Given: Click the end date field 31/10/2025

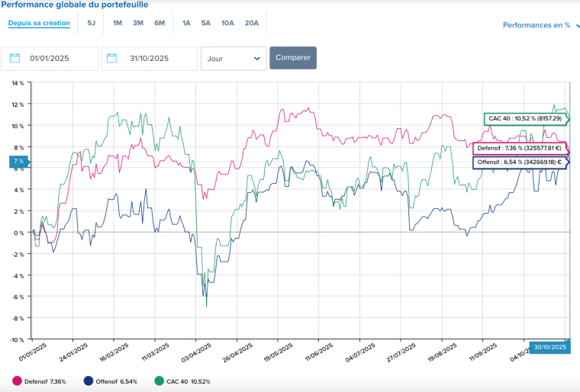Looking at the screenshot, I should tap(159, 58).
